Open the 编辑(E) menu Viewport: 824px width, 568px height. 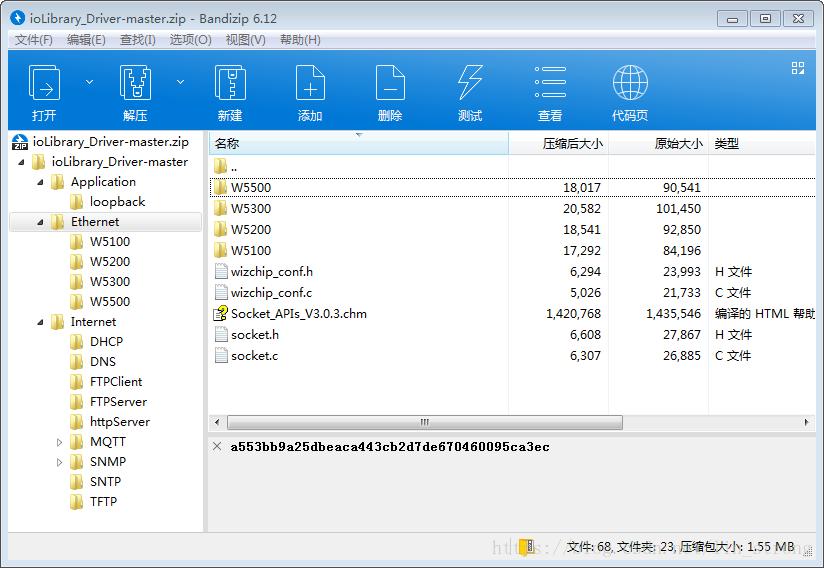(86, 40)
